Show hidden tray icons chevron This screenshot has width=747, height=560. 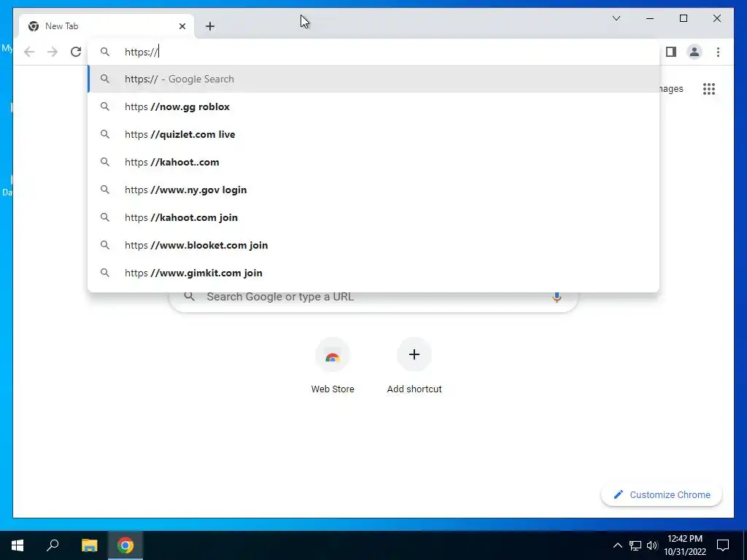click(617, 545)
